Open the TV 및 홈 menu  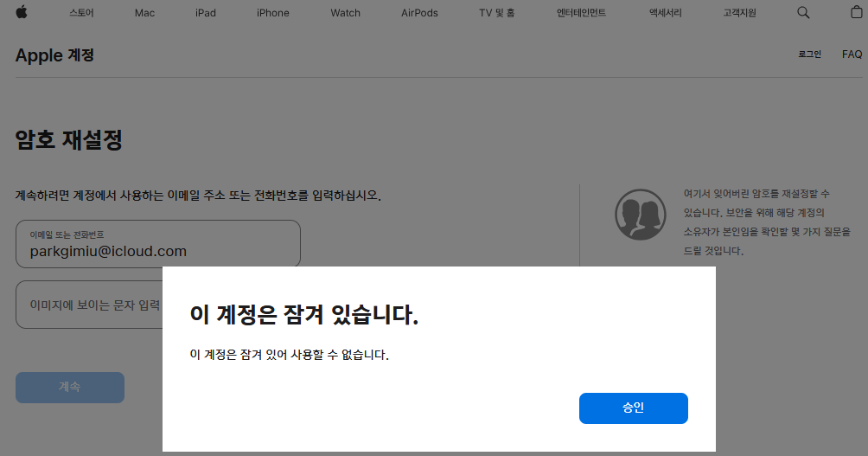coord(497,13)
